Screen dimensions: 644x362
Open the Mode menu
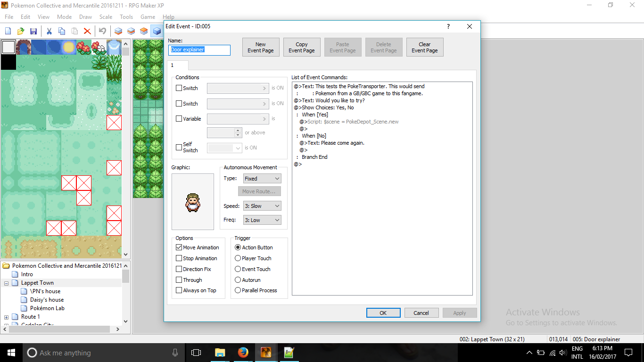(x=65, y=17)
